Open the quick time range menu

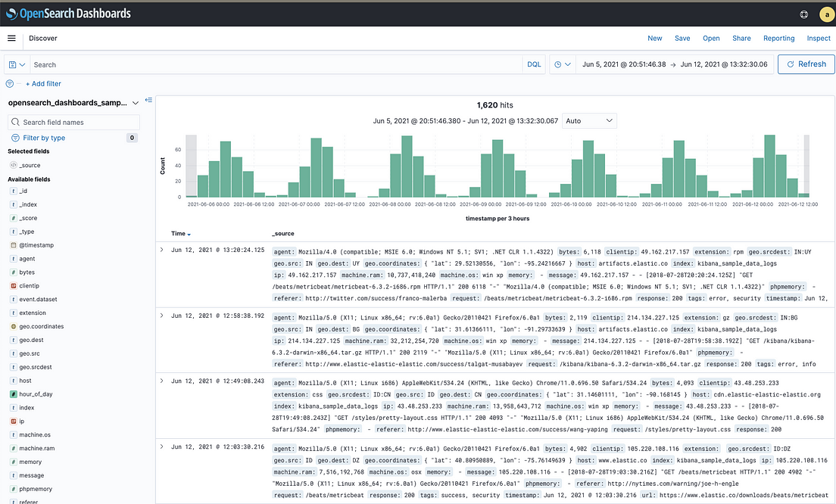[563, 64]
